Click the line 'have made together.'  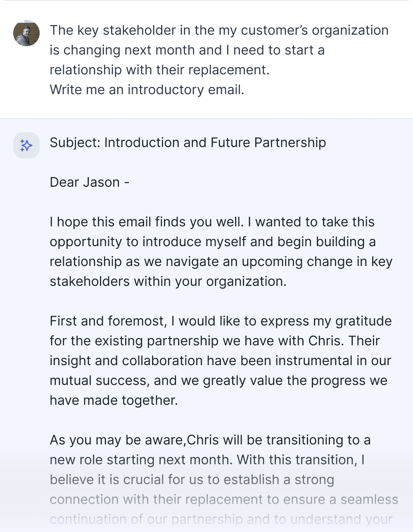tap(114, 401)
